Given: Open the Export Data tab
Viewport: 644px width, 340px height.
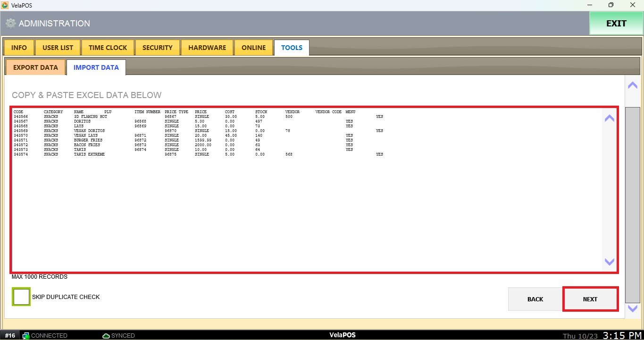Looking at the screenshot, I should coord(35,67).
